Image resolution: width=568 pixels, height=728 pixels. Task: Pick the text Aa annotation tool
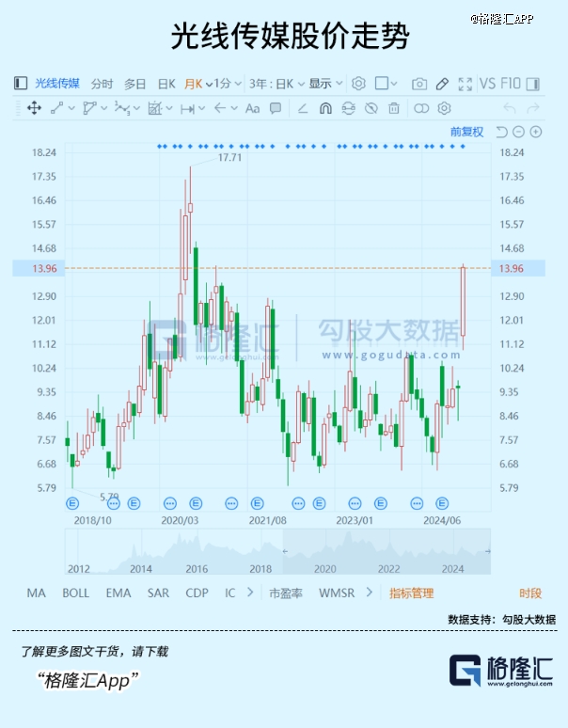[x=252, y=108]
